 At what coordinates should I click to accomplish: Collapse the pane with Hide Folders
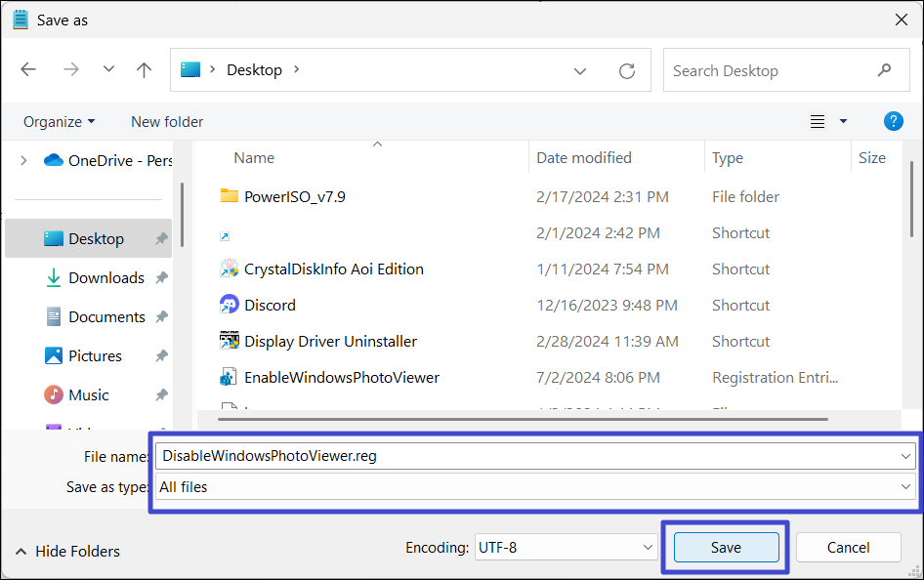[67, 551]
